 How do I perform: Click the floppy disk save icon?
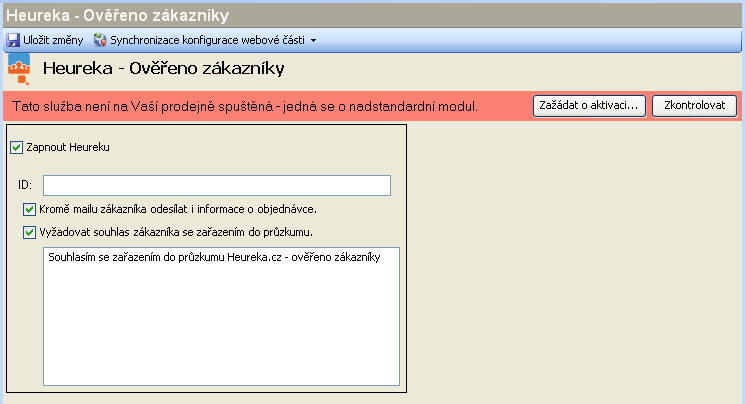[13, 40]
